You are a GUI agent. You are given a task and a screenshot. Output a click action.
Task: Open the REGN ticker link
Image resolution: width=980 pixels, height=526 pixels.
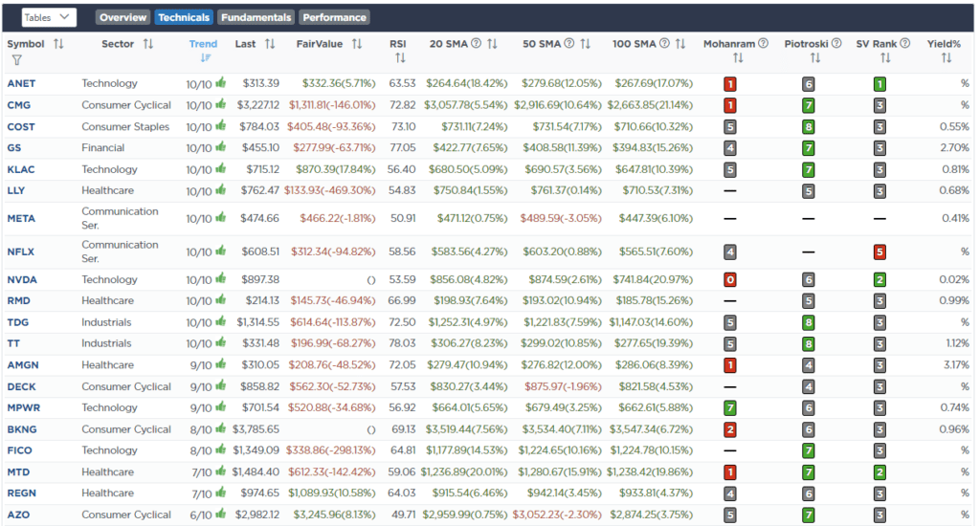[21, 493]
